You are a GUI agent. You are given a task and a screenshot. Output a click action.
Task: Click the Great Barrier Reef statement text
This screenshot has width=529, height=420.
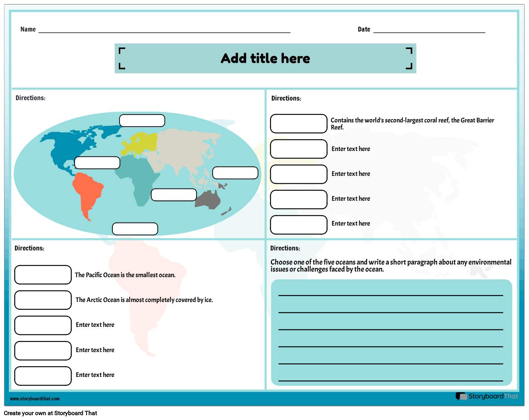[412, 124]
